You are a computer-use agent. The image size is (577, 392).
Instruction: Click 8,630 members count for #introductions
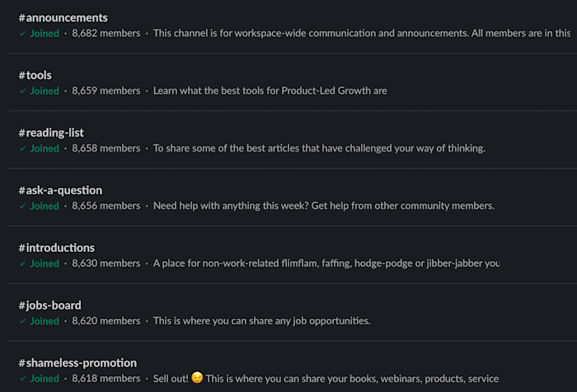(106, 264)
